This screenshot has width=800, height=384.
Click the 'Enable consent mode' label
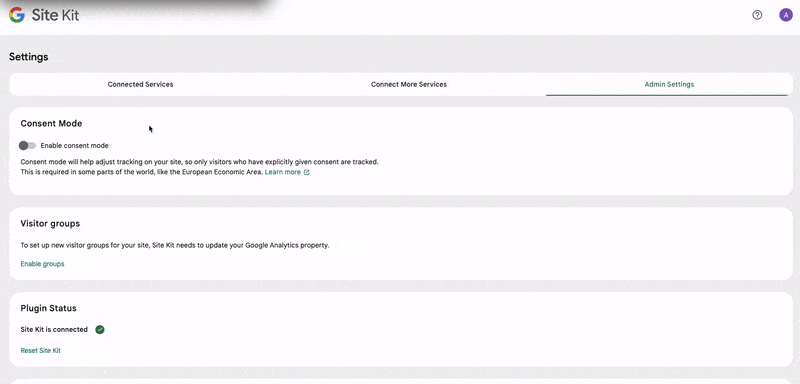click(x=74, y=145)
